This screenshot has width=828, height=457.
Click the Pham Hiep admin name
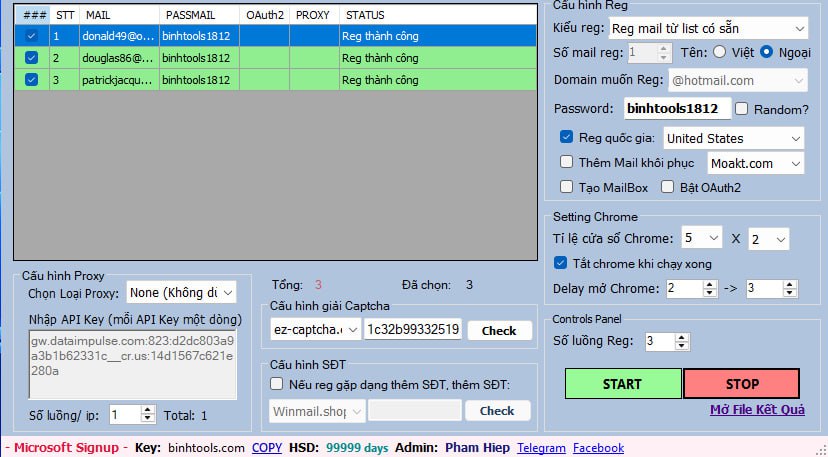click(x=477, y=447)
